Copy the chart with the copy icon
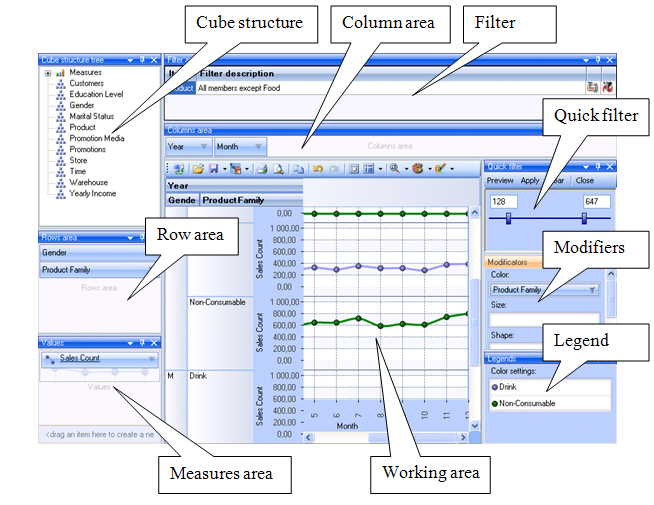654x505 pixels. (298, 169)
